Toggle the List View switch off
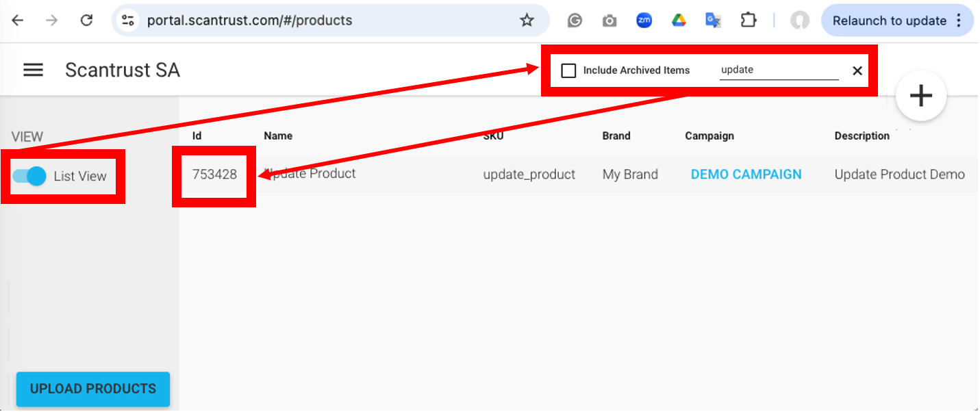Image resolution: width=980 pixels, height=412 pixels. (29, 176)
